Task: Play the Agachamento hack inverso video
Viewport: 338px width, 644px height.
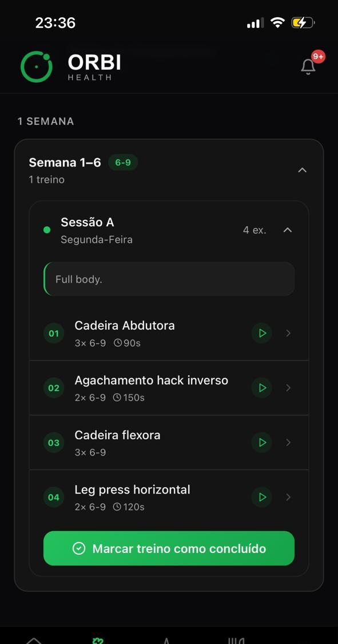Action: coord(262,388)
